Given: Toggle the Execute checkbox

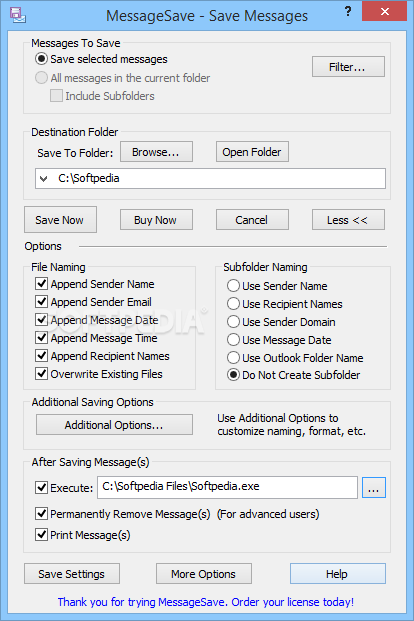Looking at the screenshot, I should click(x=42, y=488).
